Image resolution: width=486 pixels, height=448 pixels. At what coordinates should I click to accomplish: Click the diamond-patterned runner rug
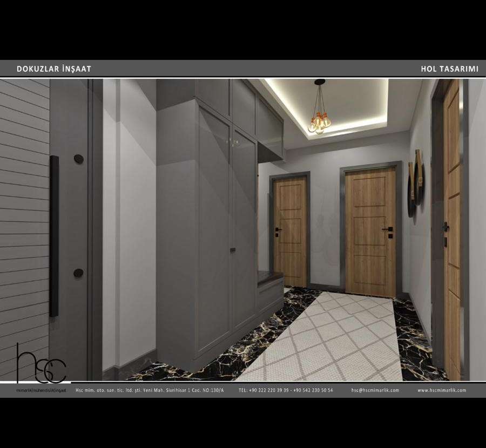(x=329, y=340)
